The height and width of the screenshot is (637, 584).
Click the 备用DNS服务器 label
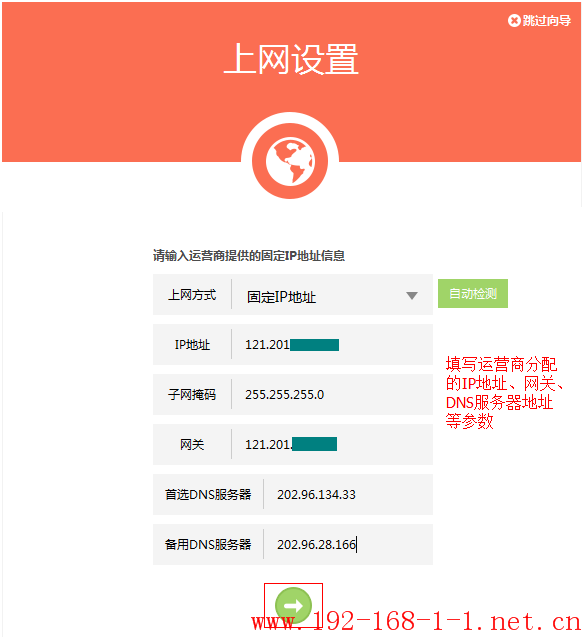[208, 544]
